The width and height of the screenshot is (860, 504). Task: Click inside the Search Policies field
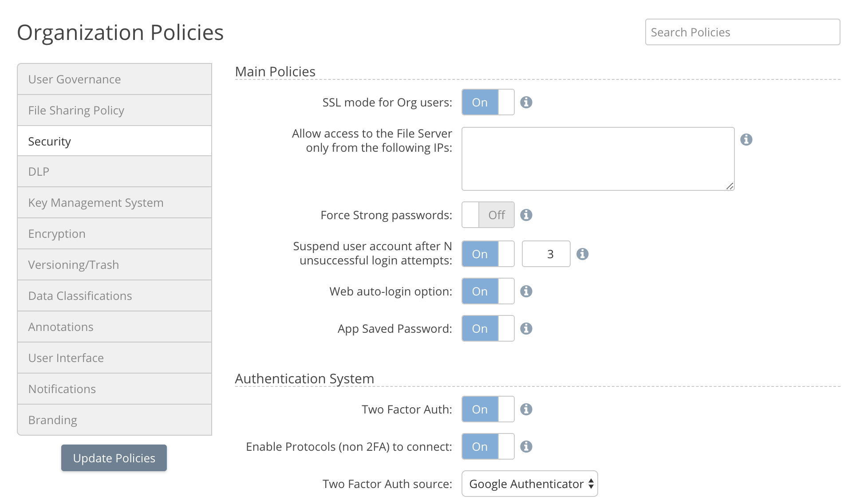point(742,32)
